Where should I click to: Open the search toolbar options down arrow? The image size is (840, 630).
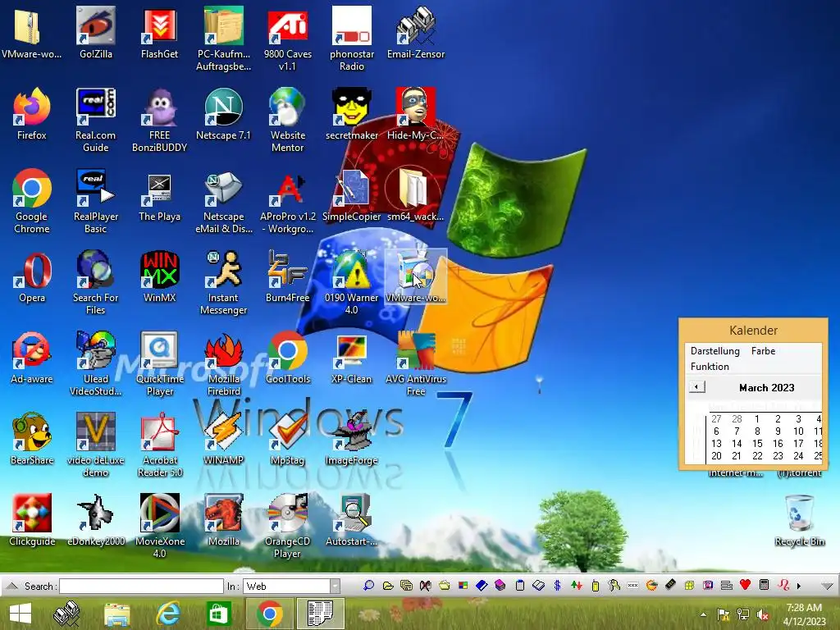[827, 586]
